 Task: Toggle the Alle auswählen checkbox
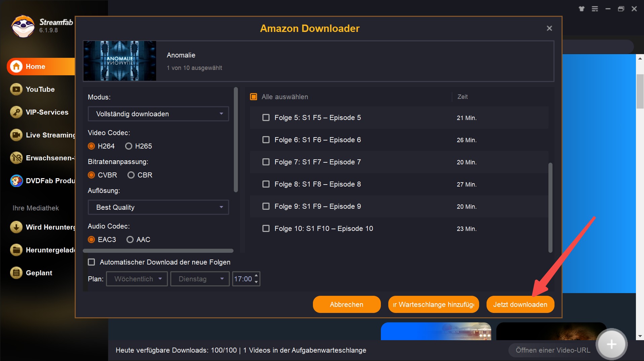point(253,97)
